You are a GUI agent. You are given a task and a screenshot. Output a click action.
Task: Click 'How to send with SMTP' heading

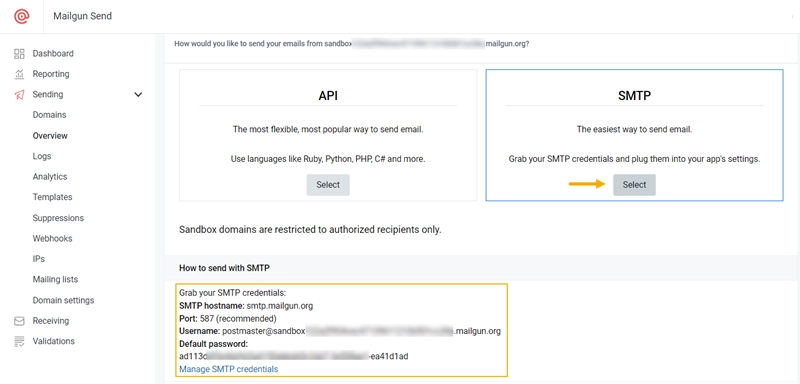224,268
